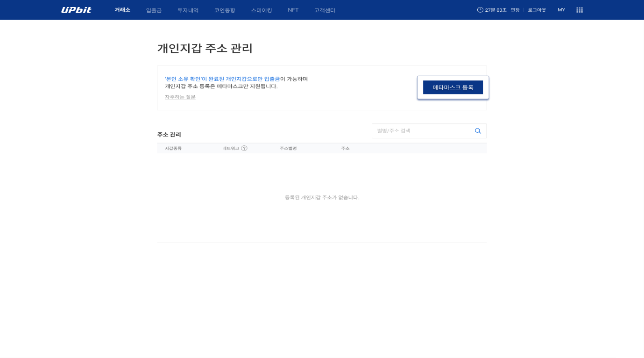Click the session timer clock icon
The image size is (644, 358).
480,10
